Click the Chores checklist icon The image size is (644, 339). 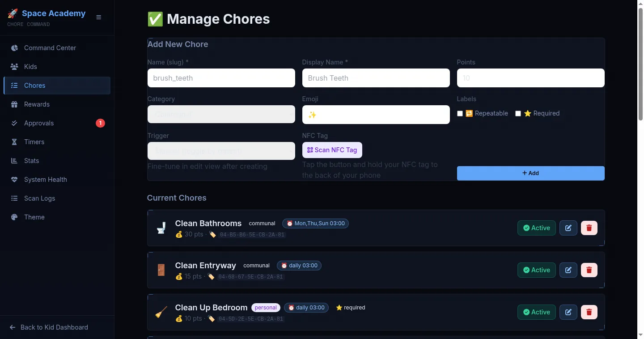14,86
